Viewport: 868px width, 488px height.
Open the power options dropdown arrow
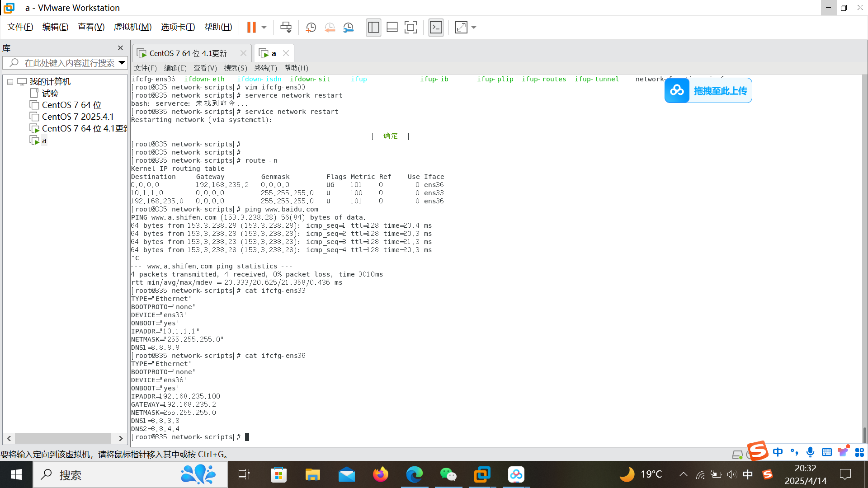pyautogui.click(x=264, y=28)
